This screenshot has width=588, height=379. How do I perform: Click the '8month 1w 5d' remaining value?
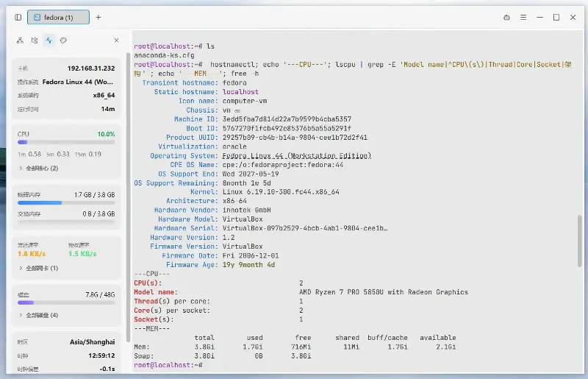(246, 183)
